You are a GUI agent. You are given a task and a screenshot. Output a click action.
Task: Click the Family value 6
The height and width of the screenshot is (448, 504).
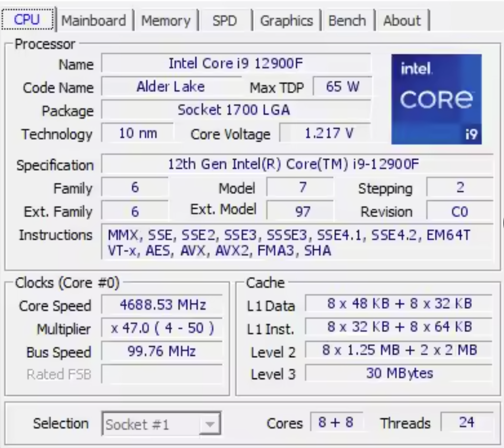[135, 187]
